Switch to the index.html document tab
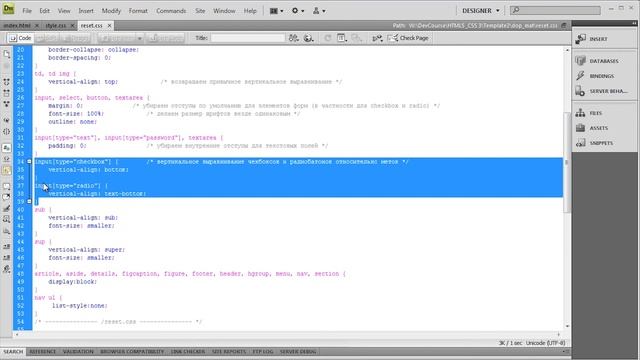 point(17,25)
